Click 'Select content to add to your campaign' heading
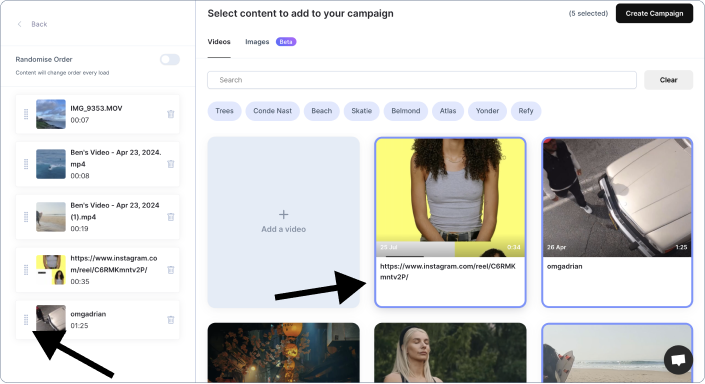The width and height of the screenshot is (705, 384). click(x=300, y=13)
